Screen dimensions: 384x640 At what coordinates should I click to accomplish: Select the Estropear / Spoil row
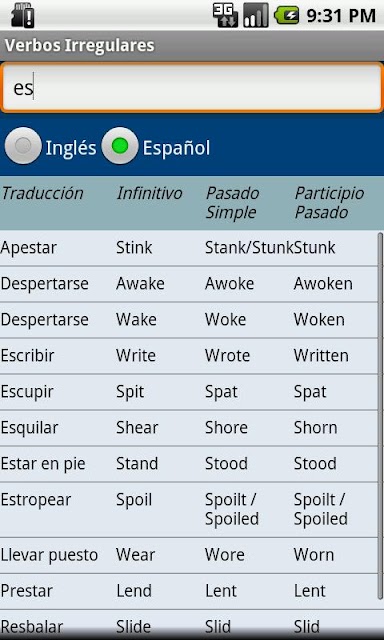pos(189,509)
